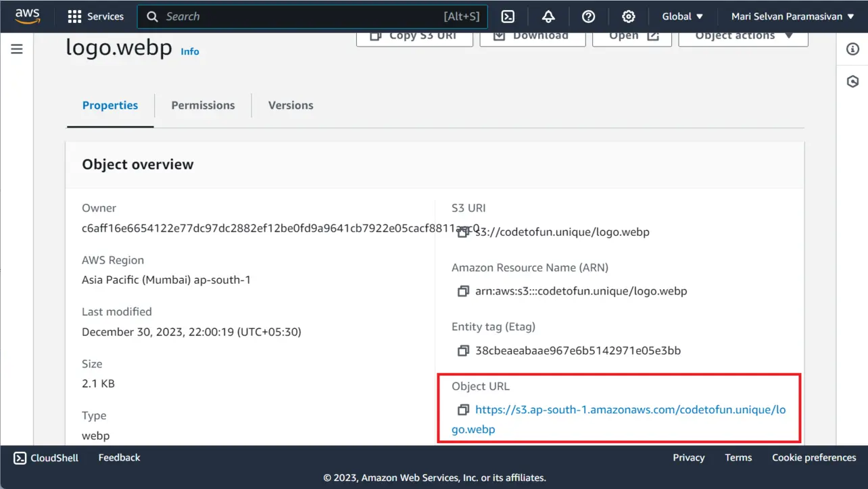868x489 pixels.
Task: Open the notifications bell
Action: (548, 16)
